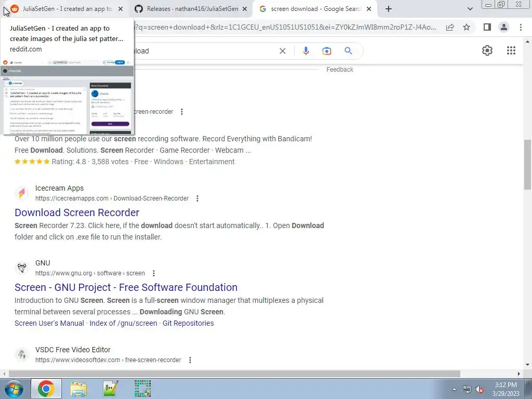Open Google quick settings gear

[487, 50]
